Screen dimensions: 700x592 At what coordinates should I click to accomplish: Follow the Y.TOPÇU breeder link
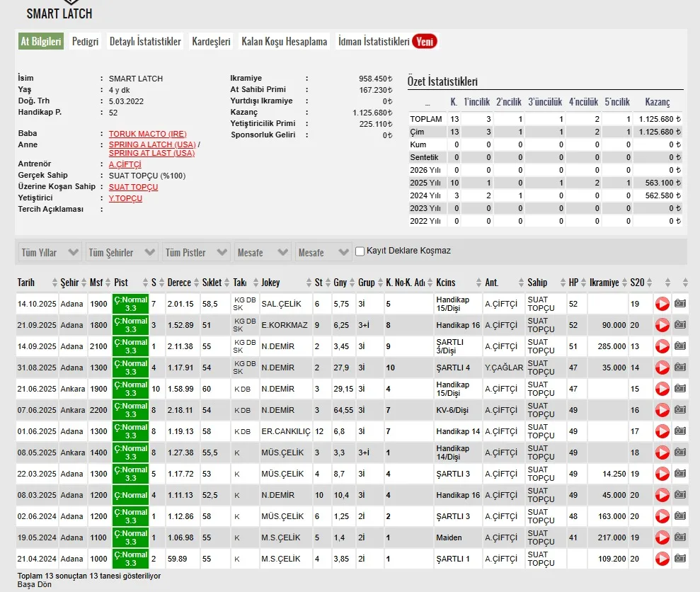click(125, 198)
